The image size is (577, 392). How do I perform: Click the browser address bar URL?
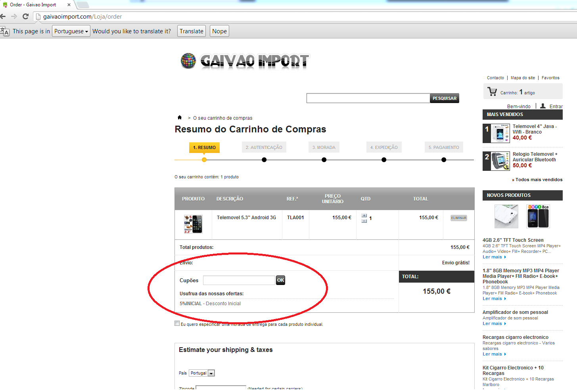pos(82,17)
